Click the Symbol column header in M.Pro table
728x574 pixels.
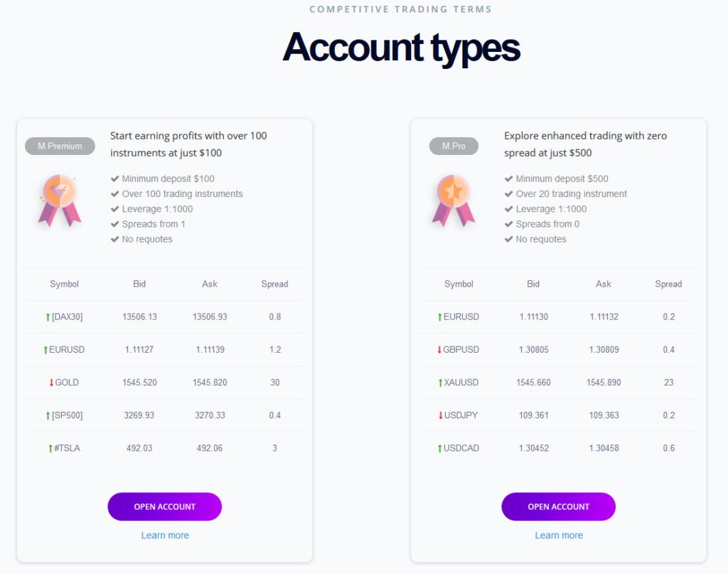pyautogui.click(x=459, y=284)
